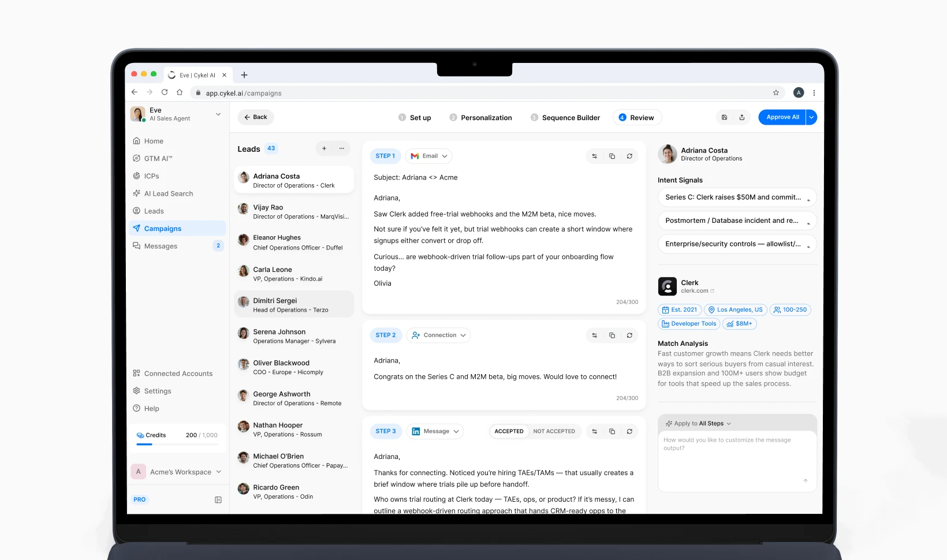The height and width of the screenshot is (560, 947).
Task: Expand the Series C intent signal
Action: tap(737, 197)
